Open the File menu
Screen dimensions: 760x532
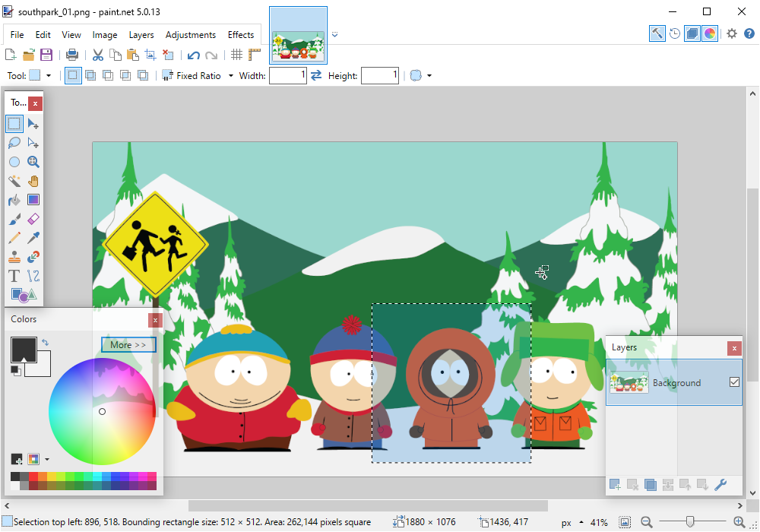[x=17, y=35]
